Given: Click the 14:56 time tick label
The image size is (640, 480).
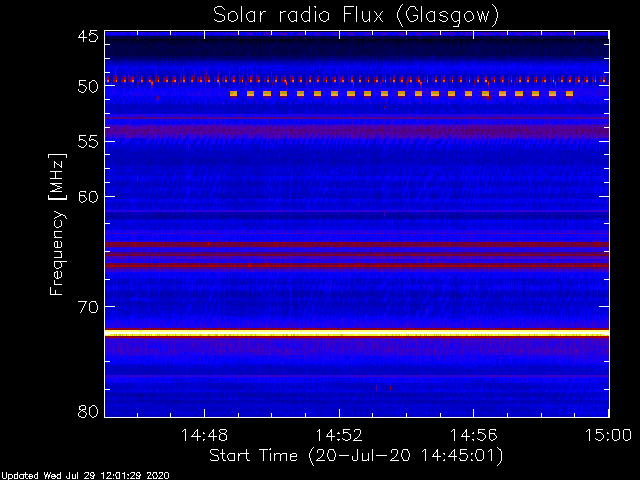Looking at the screenshot, I should [x=473, y=435].
